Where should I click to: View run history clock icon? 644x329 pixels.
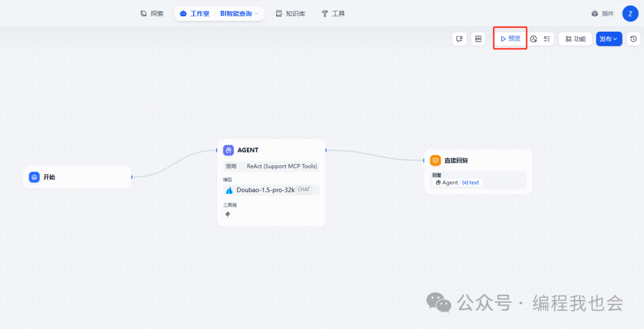[534, 39]
